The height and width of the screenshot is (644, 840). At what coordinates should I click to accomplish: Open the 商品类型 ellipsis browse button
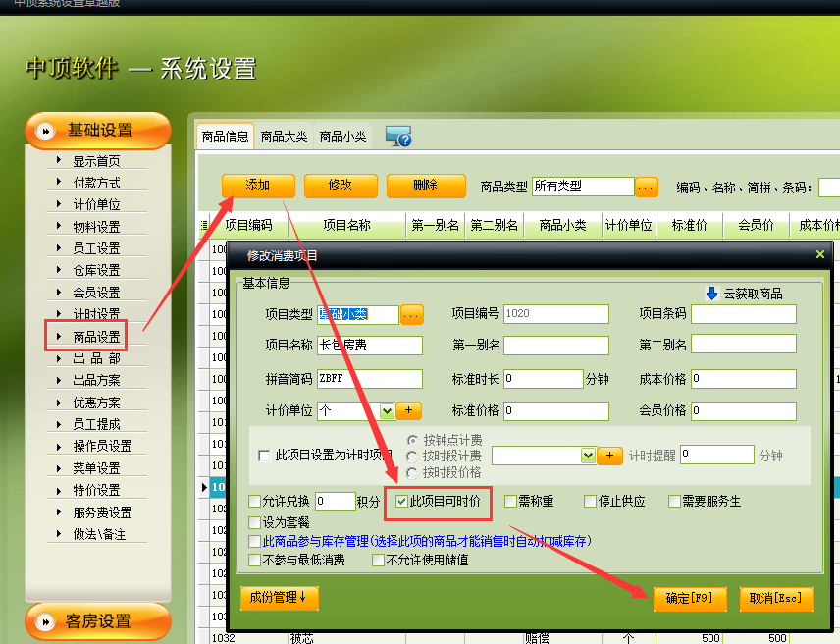pos(646,187)
